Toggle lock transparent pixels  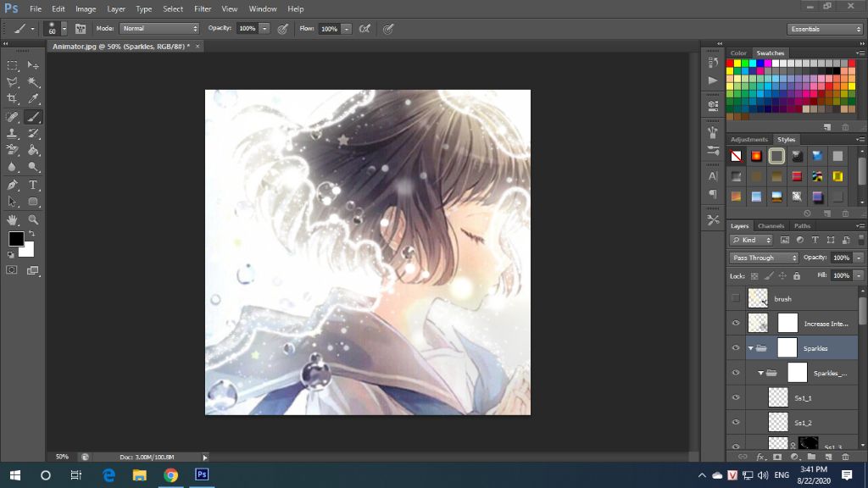click(x=754, y=275)
